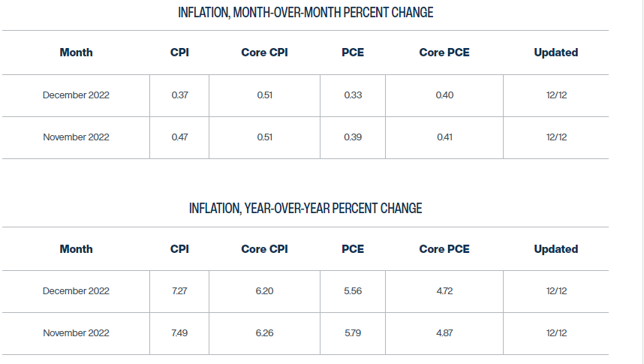The width and height of the screenshot is (644, 364).
Task: Click the Month header in year-over-year table
Action: [76, 249]
